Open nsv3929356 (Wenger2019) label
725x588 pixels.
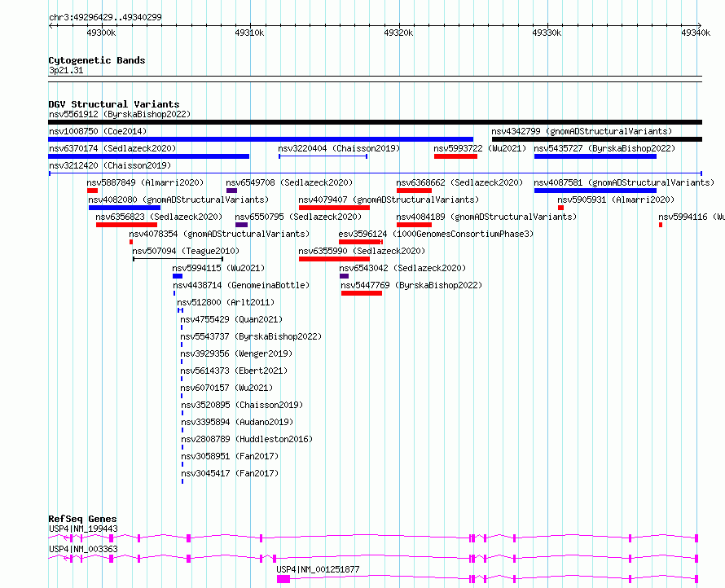236,353
